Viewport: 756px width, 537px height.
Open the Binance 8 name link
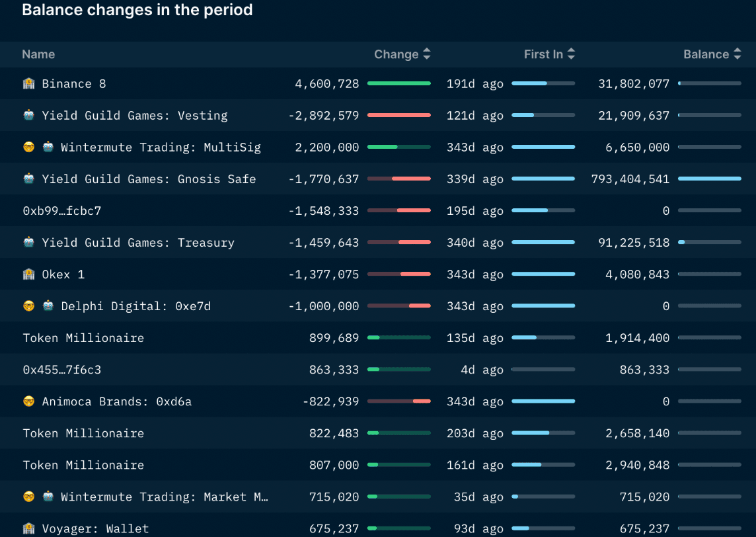click(73, 84)
